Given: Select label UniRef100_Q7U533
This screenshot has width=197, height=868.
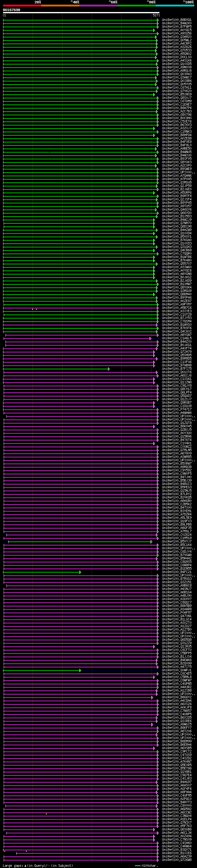Looking at the screenshot, I should click(176, 50).
